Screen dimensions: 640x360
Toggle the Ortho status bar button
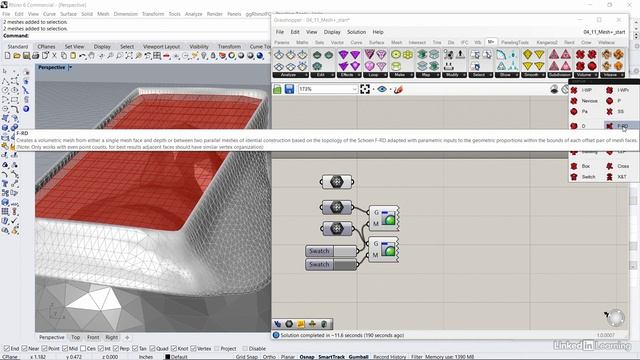point(269,357)
